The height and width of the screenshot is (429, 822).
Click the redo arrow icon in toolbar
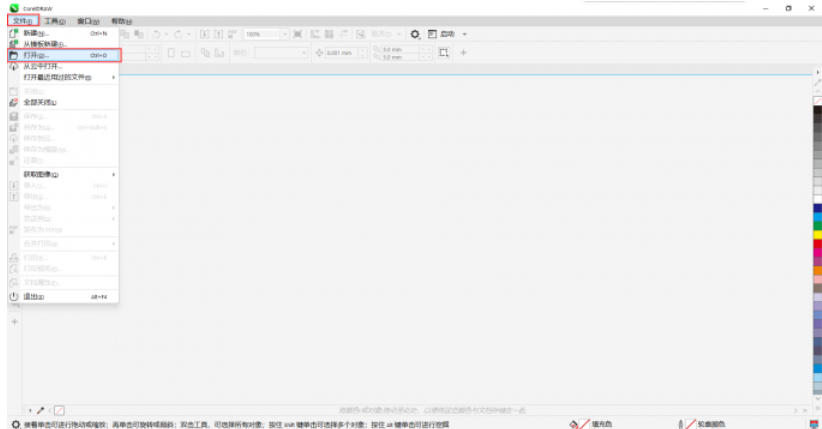click(x=178, y=34)
